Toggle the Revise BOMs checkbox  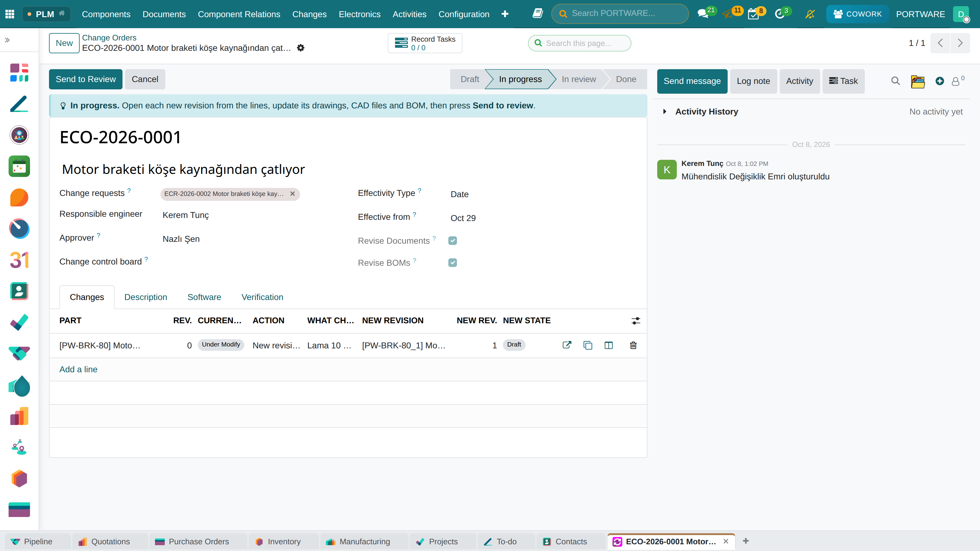[452, 263]
